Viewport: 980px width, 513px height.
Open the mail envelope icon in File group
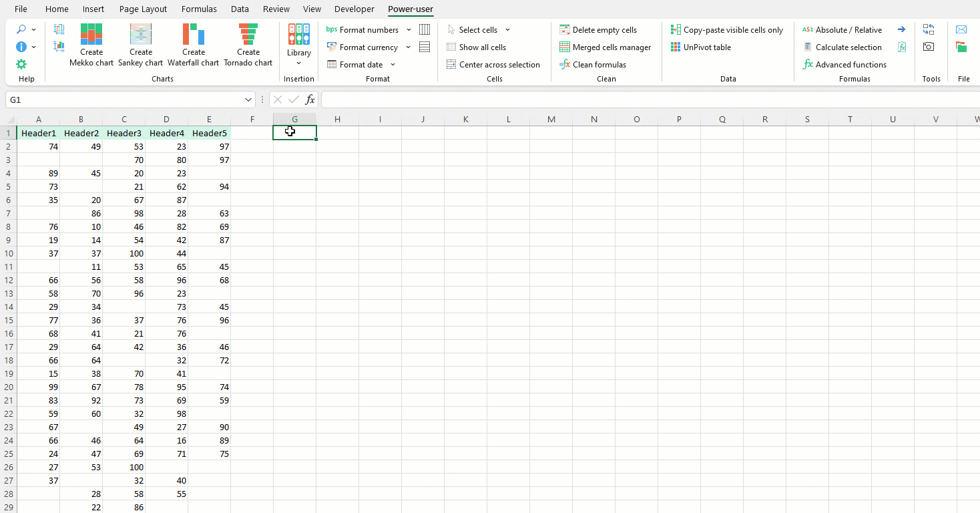pos(961,29)
